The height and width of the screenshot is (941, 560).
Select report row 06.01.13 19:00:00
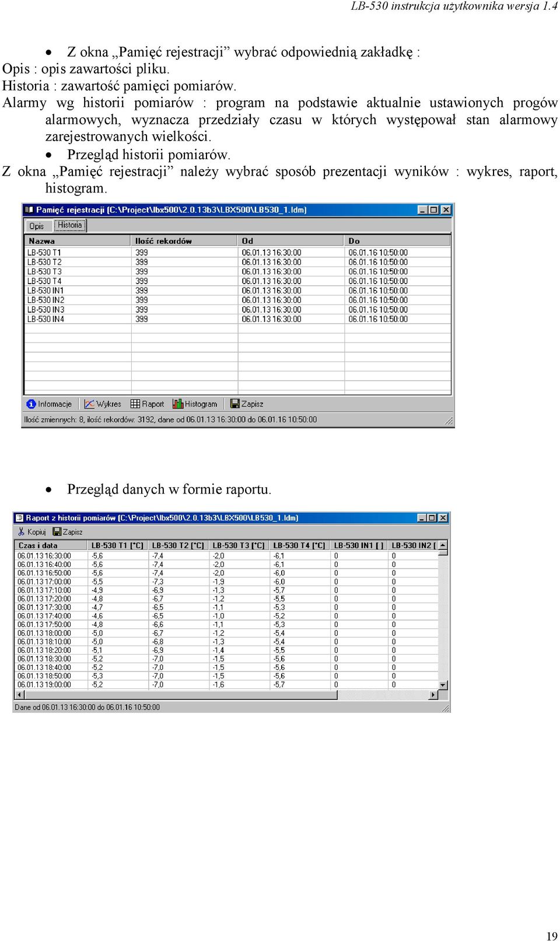pyautogui.click(x=226, y=685)
